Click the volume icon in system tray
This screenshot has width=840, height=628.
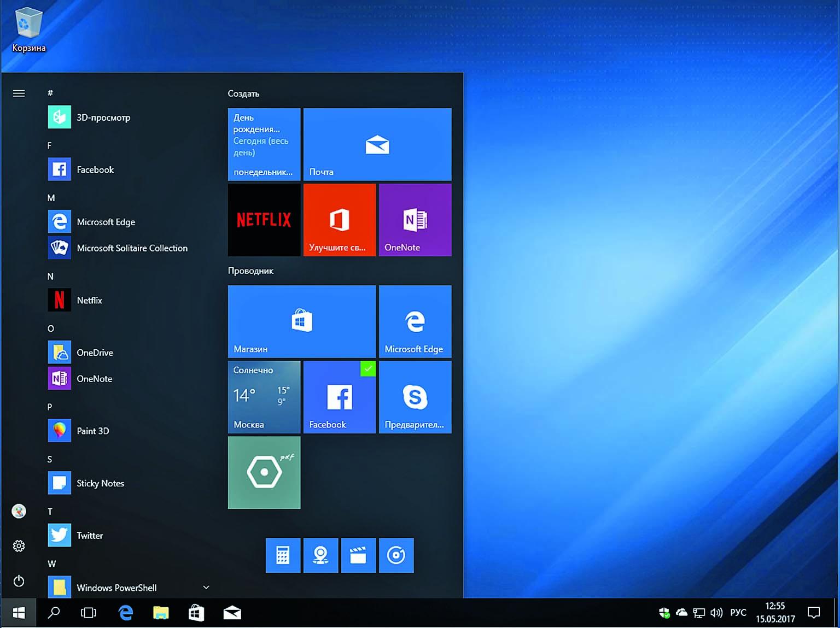tap(716, 613)
